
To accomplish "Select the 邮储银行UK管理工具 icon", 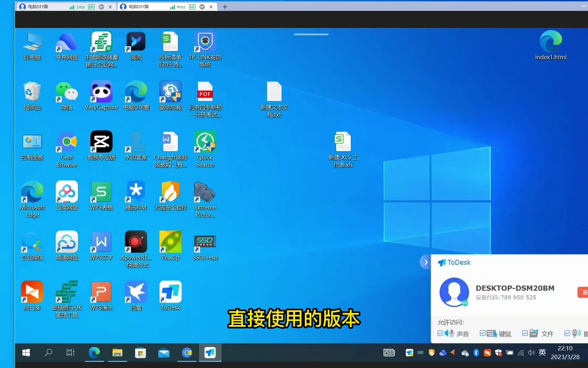I will tap(67, 300).
